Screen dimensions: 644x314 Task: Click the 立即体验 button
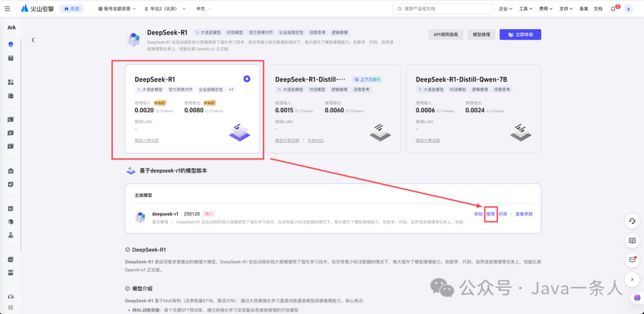point(521,35)
